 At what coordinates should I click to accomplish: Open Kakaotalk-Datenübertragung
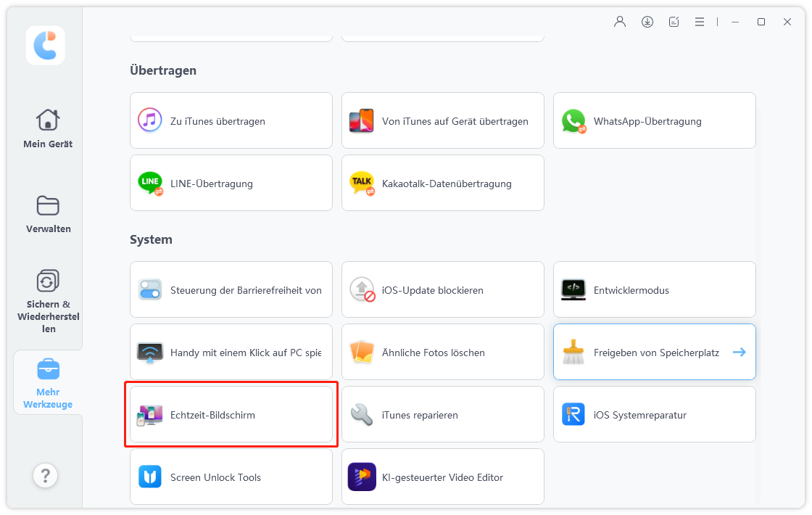[x=443, y=183]
